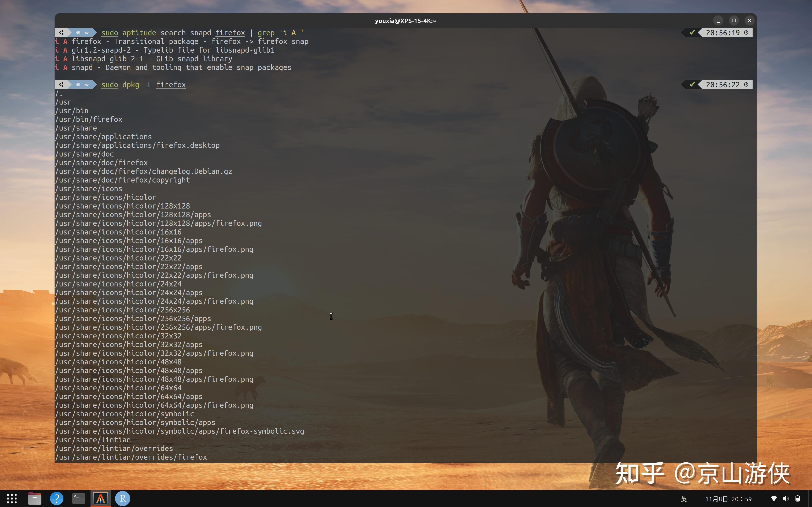Select the active Final Term icon in the taskbar

click(x=101, y=498)
